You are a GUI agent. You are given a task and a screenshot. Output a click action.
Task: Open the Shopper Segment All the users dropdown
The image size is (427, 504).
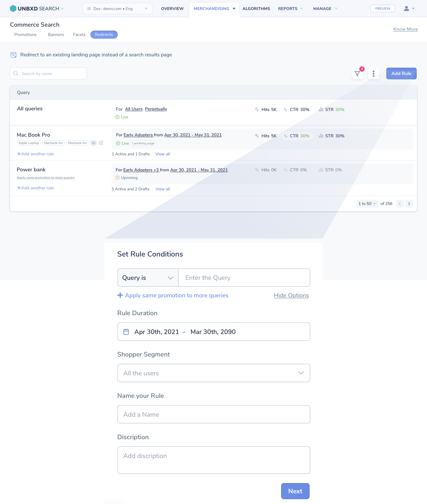click(213, 373)
